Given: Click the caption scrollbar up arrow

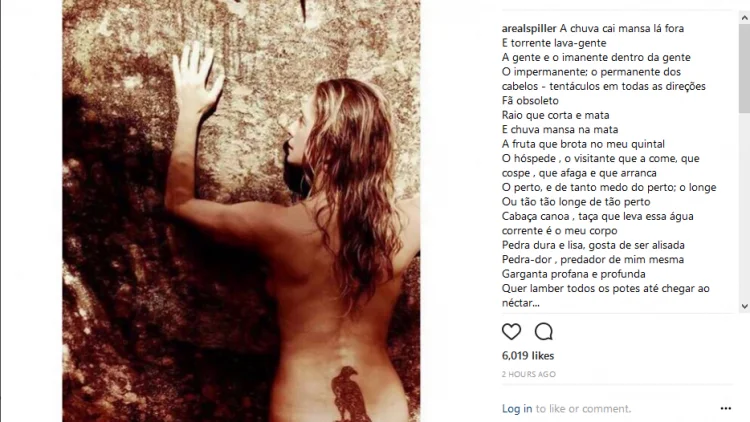Looking at the screenshot, I should 744,18.
